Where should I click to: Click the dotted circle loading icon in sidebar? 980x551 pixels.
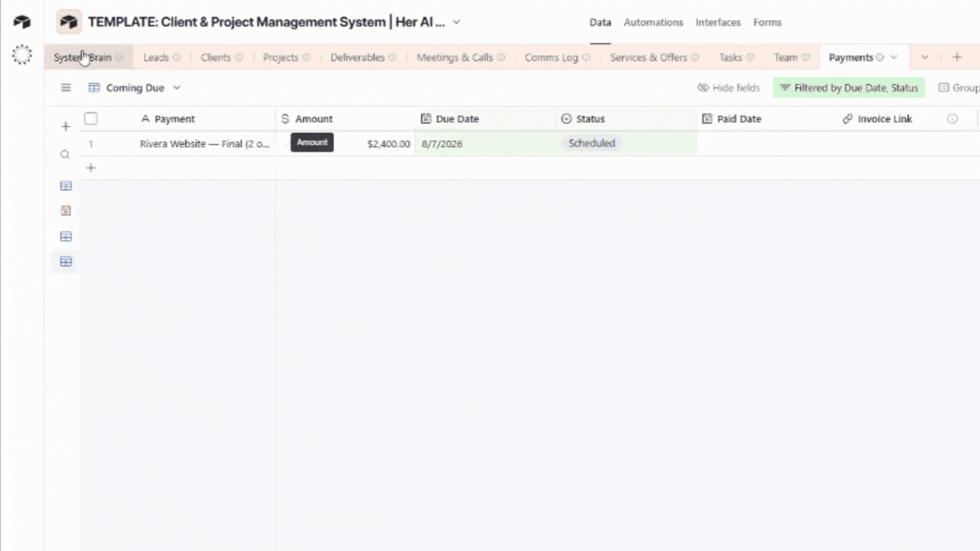pyautogui.click(x=22, y=55)
